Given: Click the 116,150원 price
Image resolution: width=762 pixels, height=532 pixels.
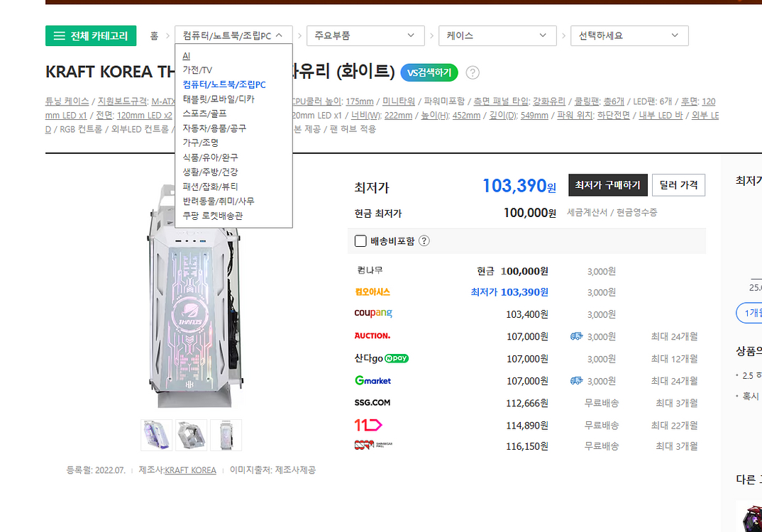Looking at the screenshot, I should [x=526, y=446].
